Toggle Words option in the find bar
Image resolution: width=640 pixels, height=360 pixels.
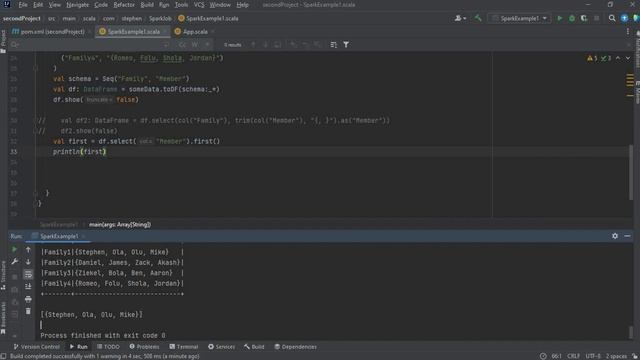[x=195, y=44]
